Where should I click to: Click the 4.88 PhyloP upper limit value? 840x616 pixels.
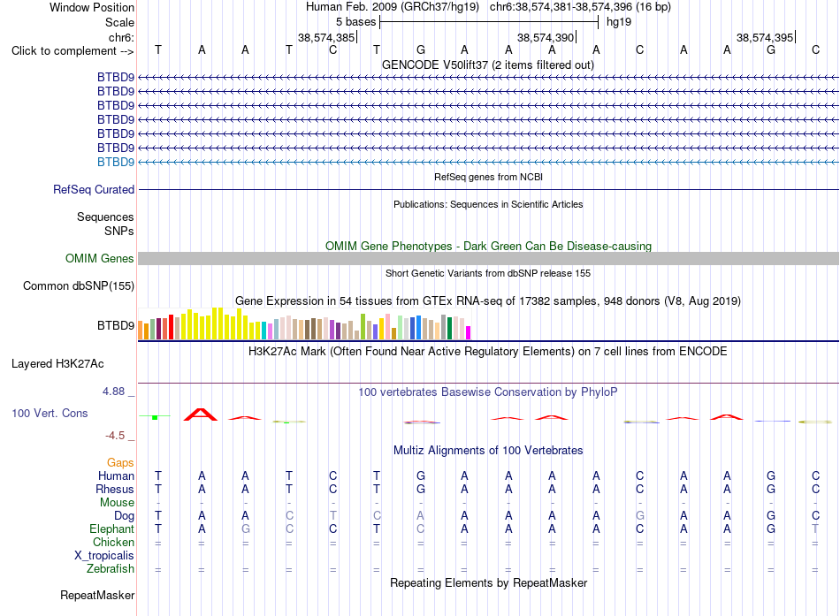(113, 392)
